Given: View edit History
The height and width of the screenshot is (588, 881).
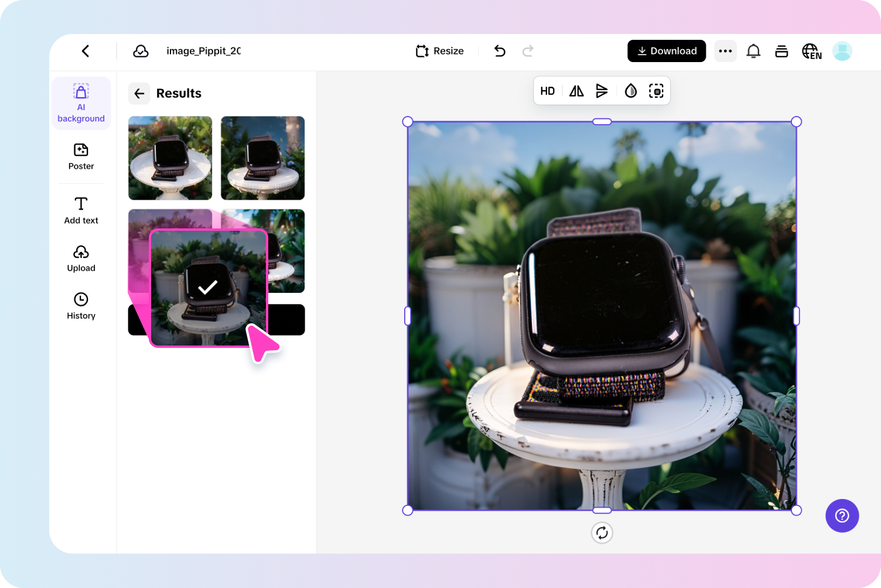Looking at the screenshot, I should click(81, 306).
